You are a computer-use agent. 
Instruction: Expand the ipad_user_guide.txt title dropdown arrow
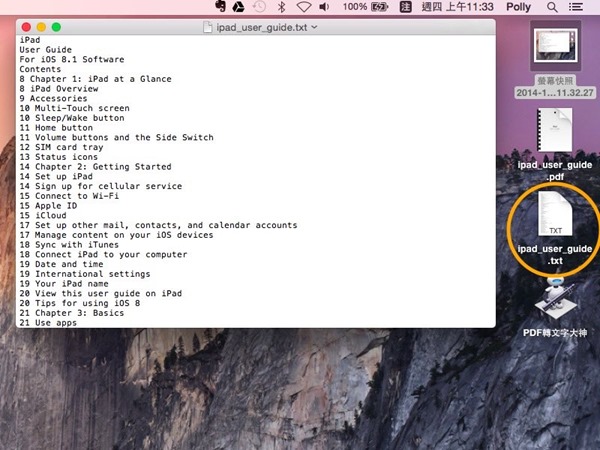314,27
